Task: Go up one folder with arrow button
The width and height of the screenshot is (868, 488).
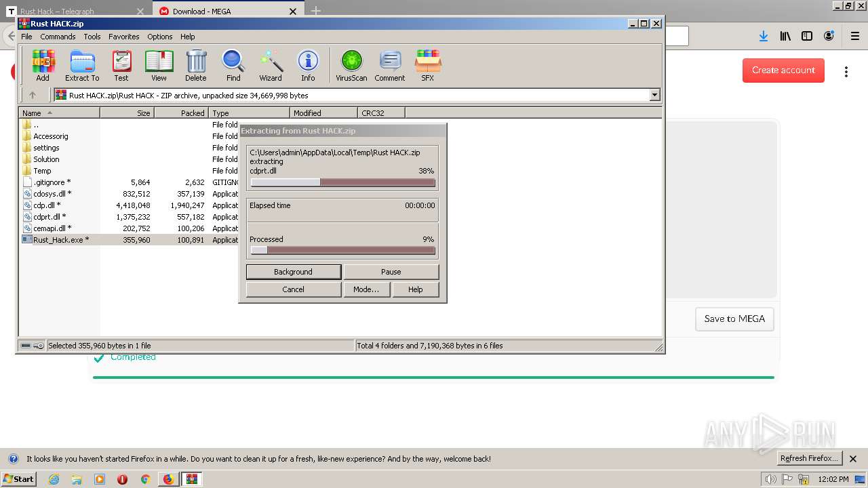Action: tap(32, 96)
